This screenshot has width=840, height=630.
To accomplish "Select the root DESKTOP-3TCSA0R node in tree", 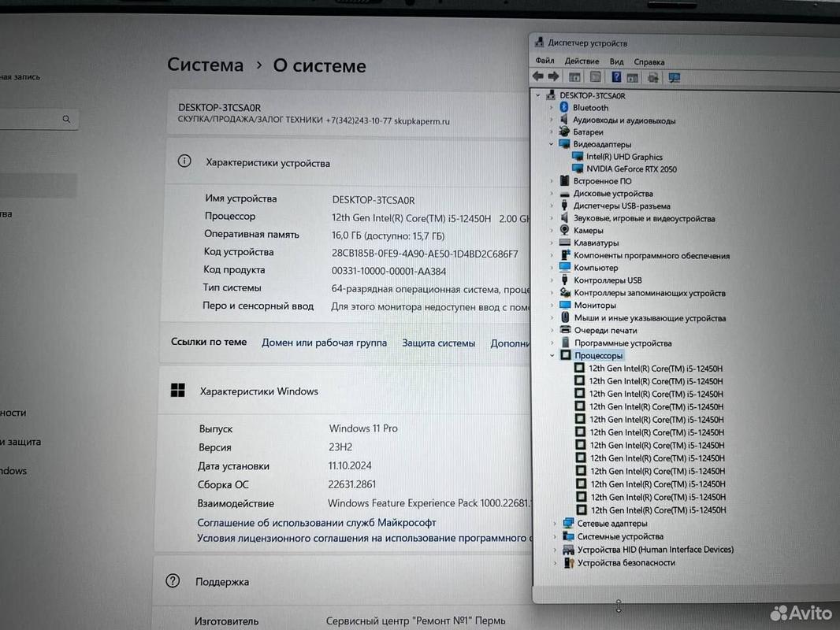I will [x=592, y=96].
